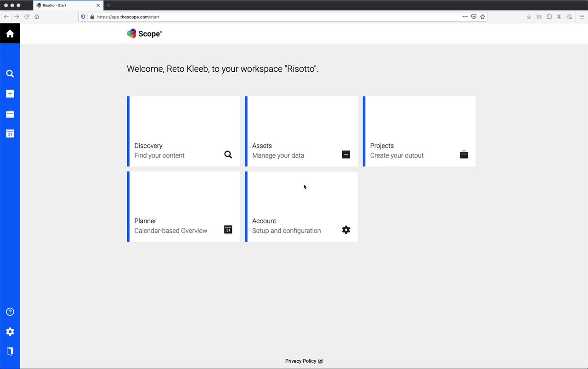Go back with the browser back arrow
This screenshot has width=588, height=369.
pyautogui.click(x=6, y=17)
